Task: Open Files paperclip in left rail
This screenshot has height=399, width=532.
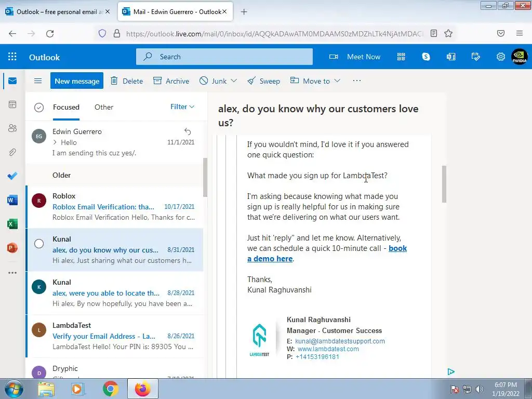Action: (x=12, y=152)
